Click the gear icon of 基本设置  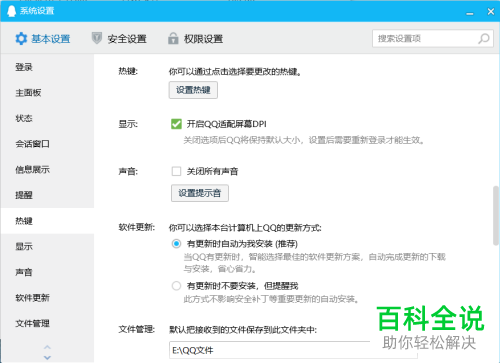coord(21,39)
